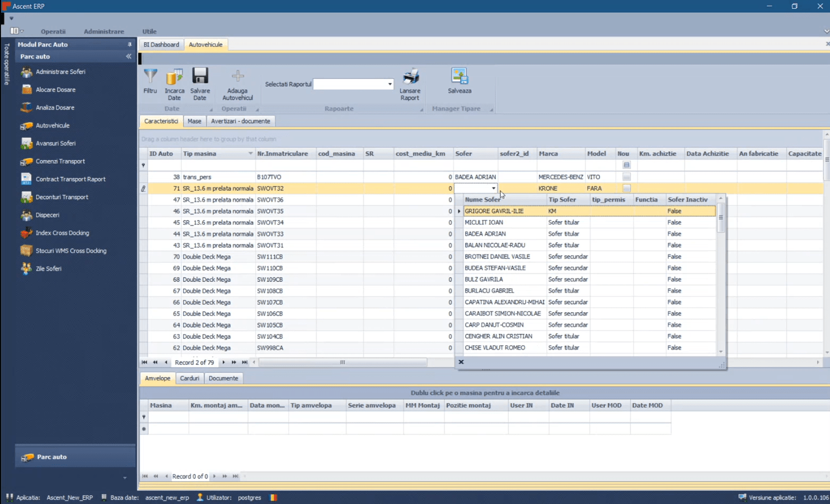
Task: Select the Amvelope tab
Action: coord(157,379)
